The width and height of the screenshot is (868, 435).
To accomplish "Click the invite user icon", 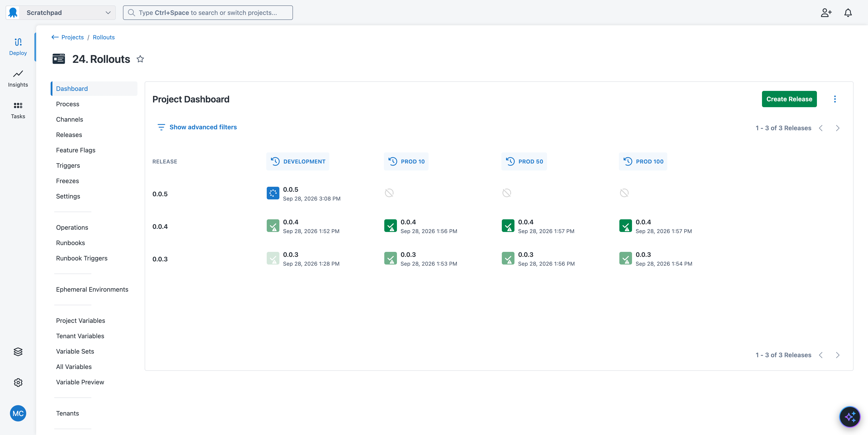I will [x=826, y=13].
